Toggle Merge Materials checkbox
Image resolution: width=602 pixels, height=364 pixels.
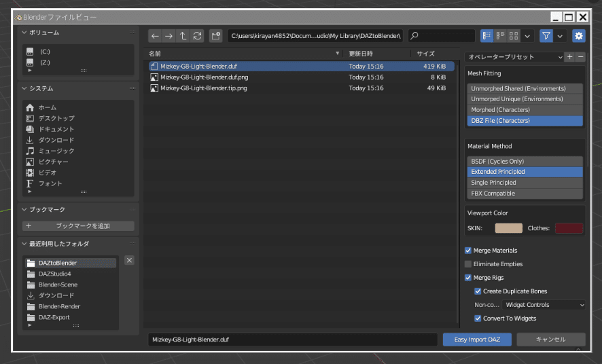click(x=467, y=251)
